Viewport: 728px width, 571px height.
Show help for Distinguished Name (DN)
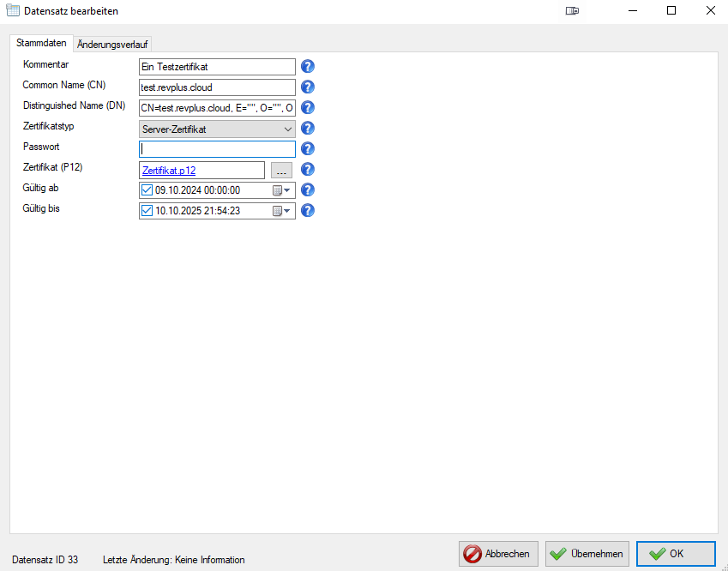(x=308, y=107)
